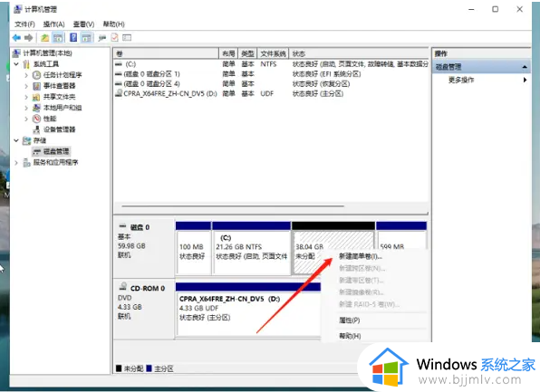Collapse the Storage tree node
The image size is (540, 392).
coord(16,140)
